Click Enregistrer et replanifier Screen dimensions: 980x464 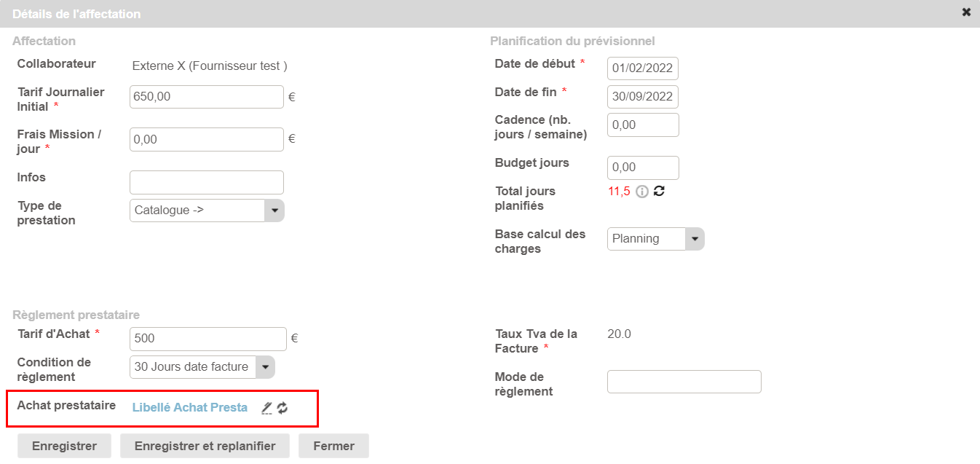coord(205,446)
